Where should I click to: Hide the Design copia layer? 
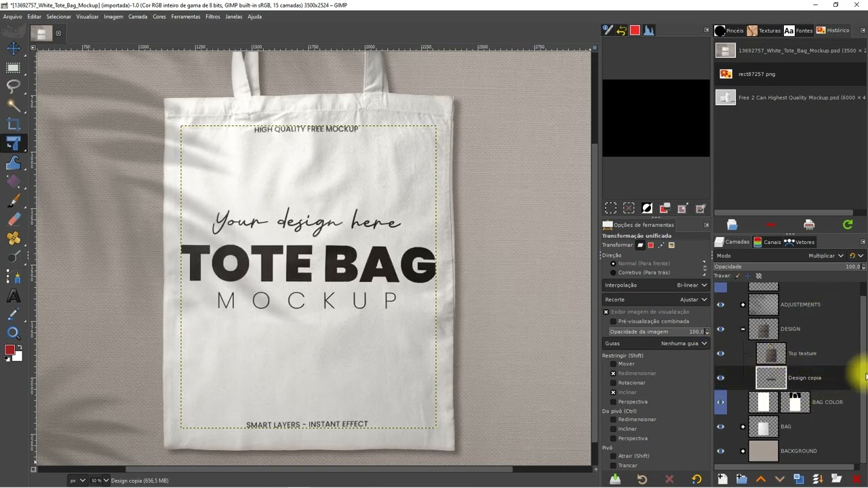721,378
